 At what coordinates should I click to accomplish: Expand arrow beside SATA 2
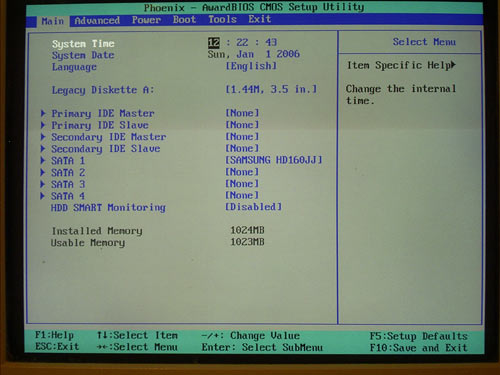pyautogui.click(x=43, y=172)
